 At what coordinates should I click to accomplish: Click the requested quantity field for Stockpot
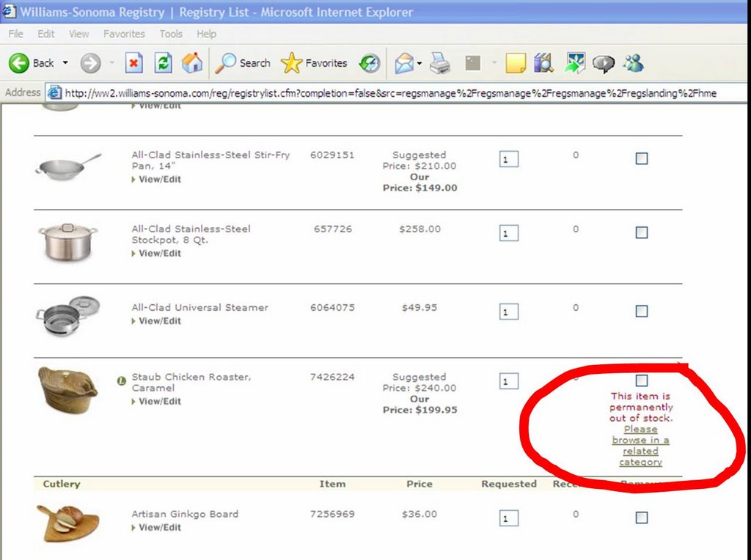(x=509, y=233)
